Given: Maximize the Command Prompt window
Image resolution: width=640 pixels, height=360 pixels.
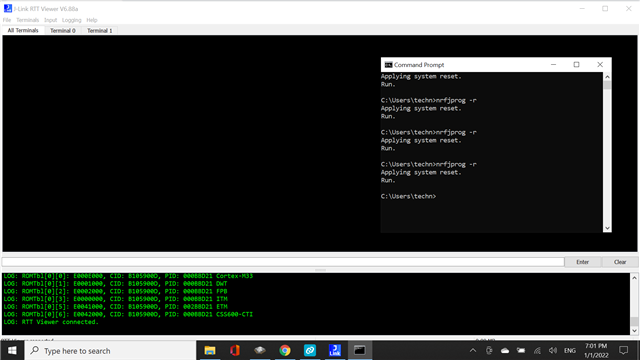Looking at the screenshot, I should click(x=576, y=64).
